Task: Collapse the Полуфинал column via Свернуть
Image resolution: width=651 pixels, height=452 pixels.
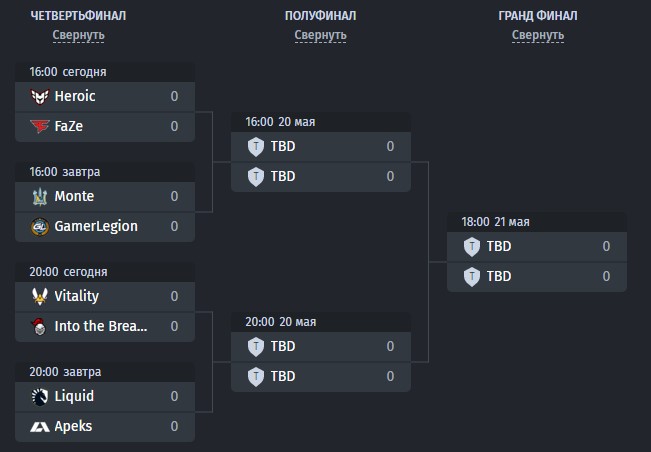Action: [x=321, y=35]
